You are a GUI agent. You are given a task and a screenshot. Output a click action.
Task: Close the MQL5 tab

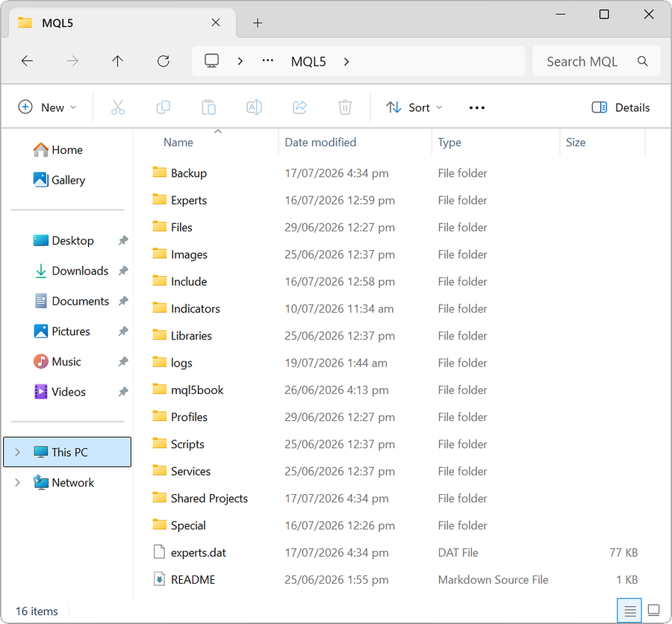216,22
